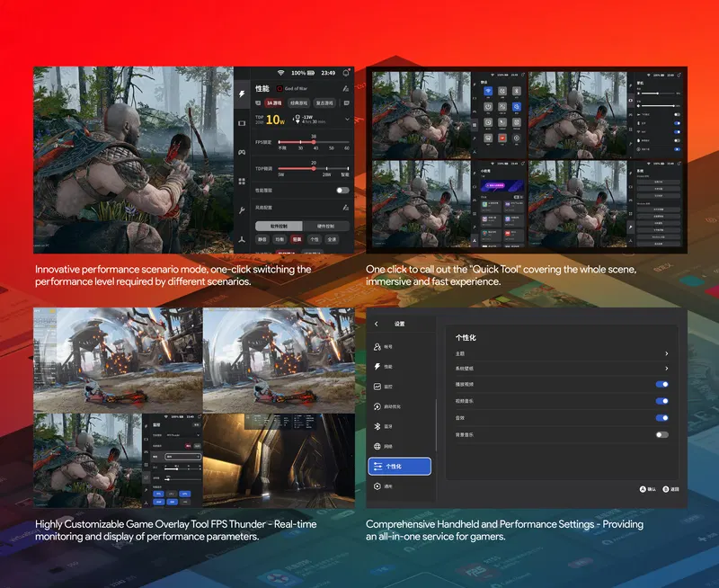The height and width of the screenshot is (588, 719).
Task: Turn off the 音效 switch in 个性化 settings
Action: pos(661,418)
